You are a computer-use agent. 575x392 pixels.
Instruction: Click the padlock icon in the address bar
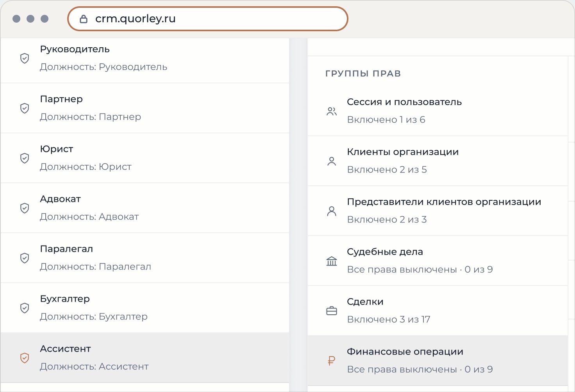tap(84, 19)
